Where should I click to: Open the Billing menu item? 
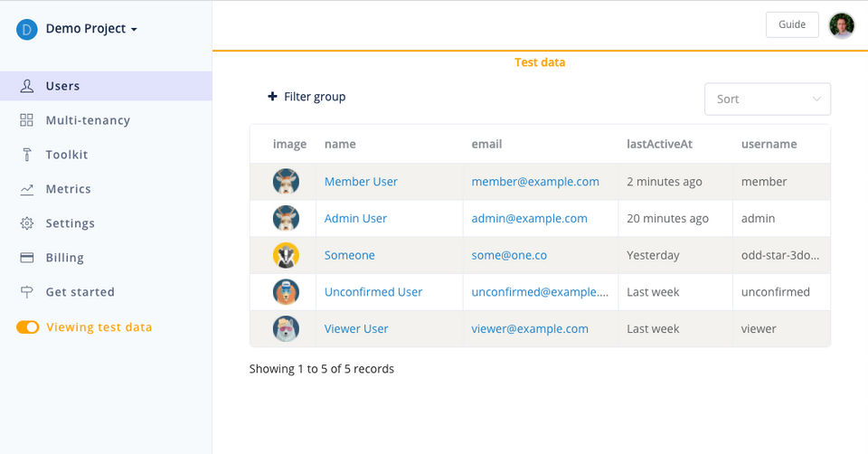tap(64, 258)
